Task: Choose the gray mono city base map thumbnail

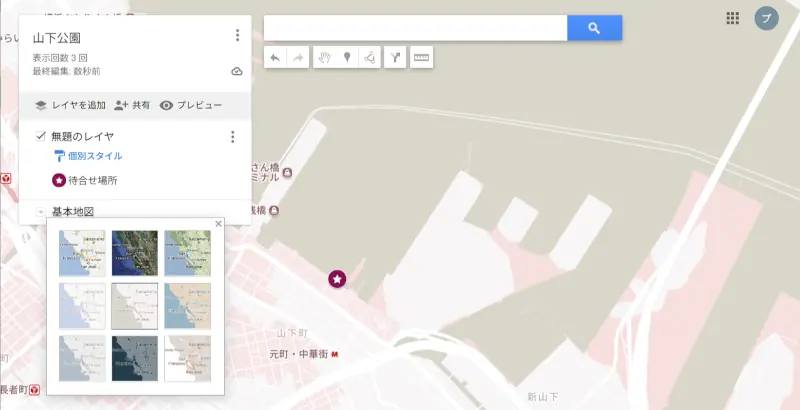Action: pos(135,306)
